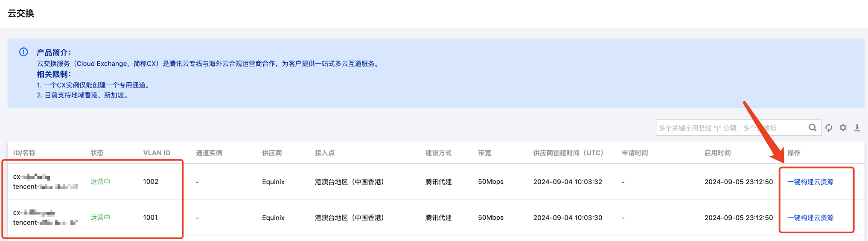This screenshot has height=241, width=868.
Task: Click 一键构建云资源 for the VLAN 1002 row
Action: pyautogui.click(x=810, y=182)
